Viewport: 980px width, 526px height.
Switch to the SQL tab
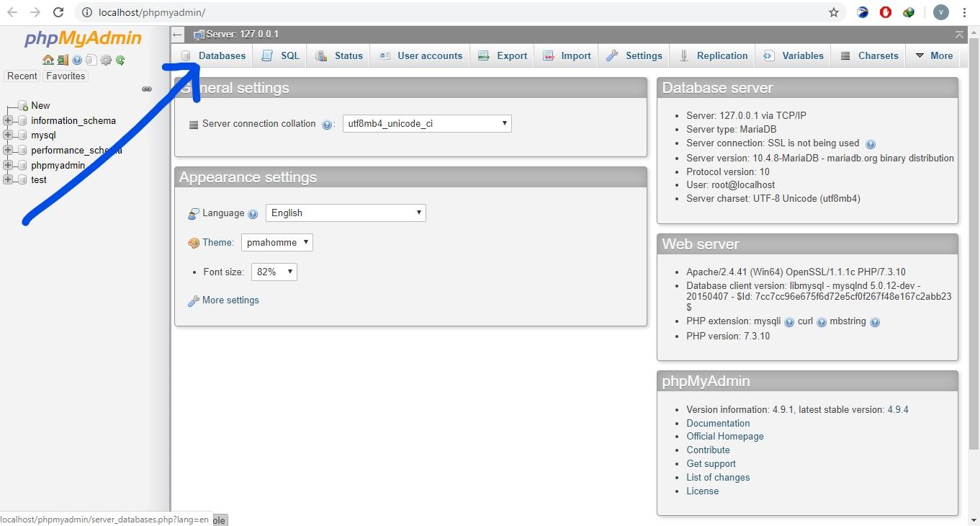click(281, 55)
